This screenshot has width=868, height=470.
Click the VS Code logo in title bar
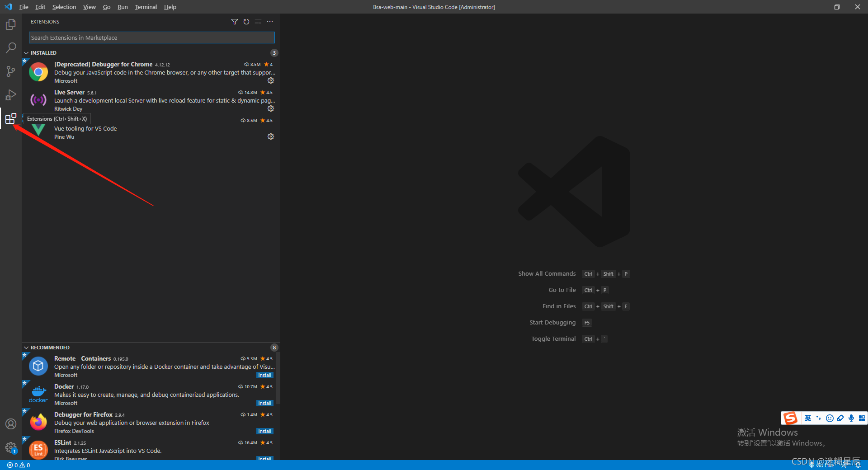click(x=8, y=7)
